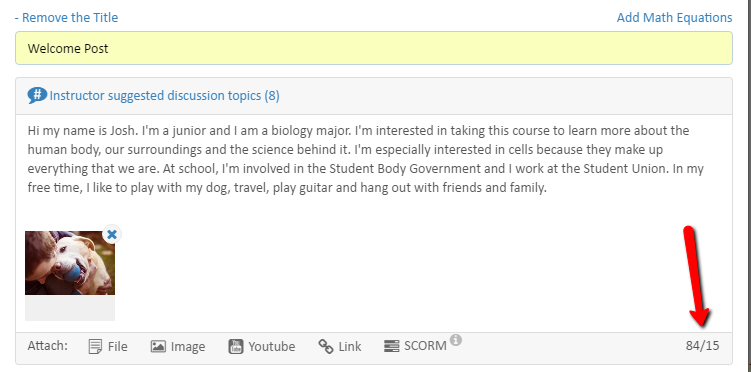Choose the 'SCORM' text label
751x372 pixels.
pos(425,346)
